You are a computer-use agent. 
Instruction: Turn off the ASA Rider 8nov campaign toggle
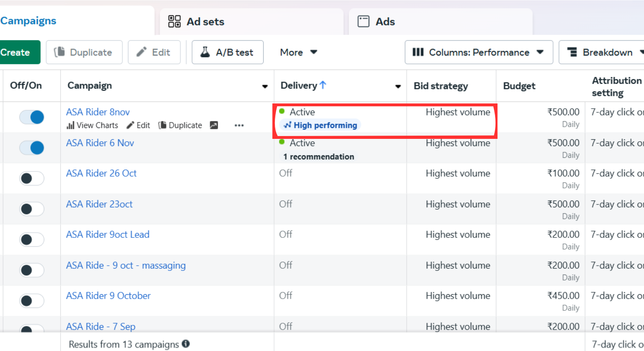click(x=32, y=117)
